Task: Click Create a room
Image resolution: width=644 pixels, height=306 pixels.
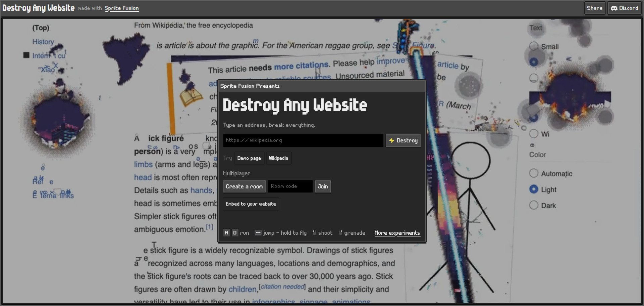Action: click(244, 186)
